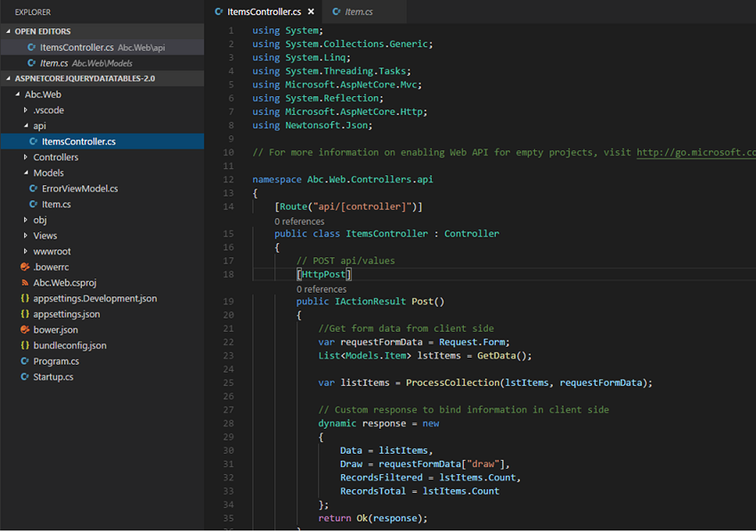Select Item.cs in Open Editors list
Image resolution: width=756 pixels, height=532 pixels.
point(102,63)
